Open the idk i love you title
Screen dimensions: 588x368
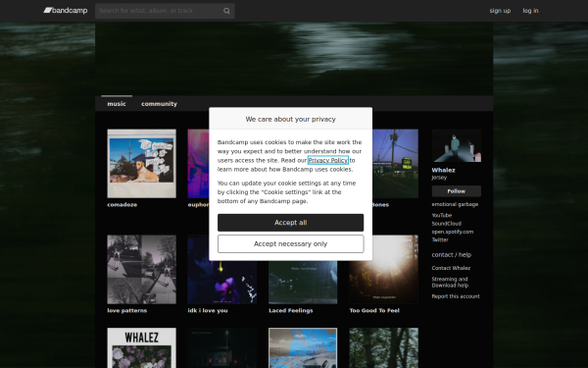coord(208,310)
